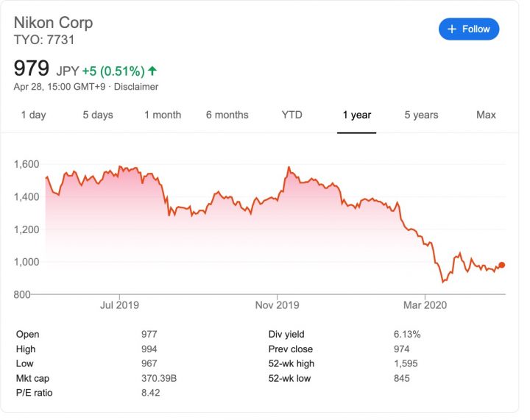
Task: Show the 1 month chart range
Action: [163, 115]
